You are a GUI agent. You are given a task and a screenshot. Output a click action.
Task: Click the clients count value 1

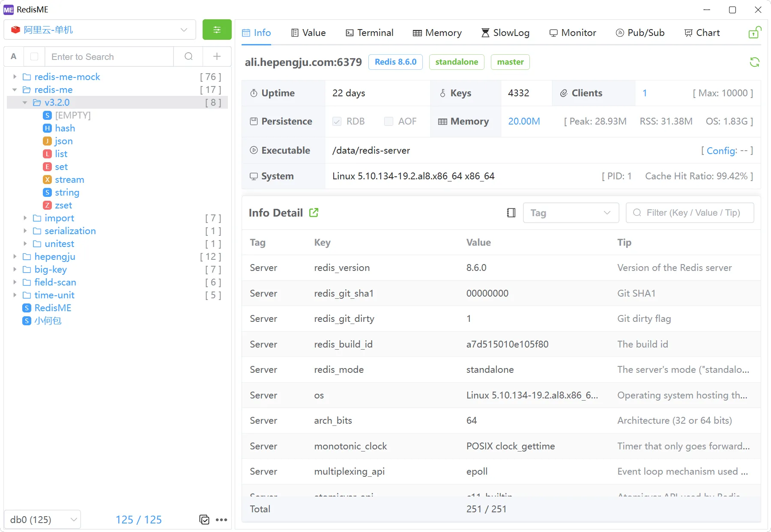tap(644, 93)
